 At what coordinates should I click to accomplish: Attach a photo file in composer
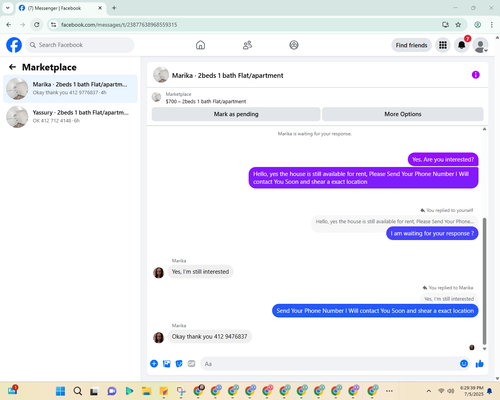pos(167,364)
